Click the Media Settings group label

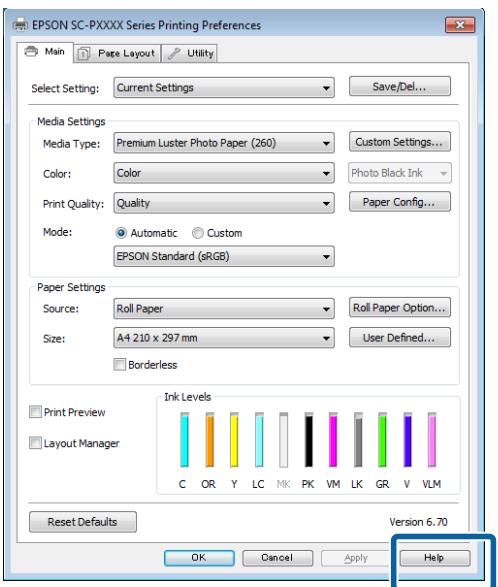tap(71, 122)
